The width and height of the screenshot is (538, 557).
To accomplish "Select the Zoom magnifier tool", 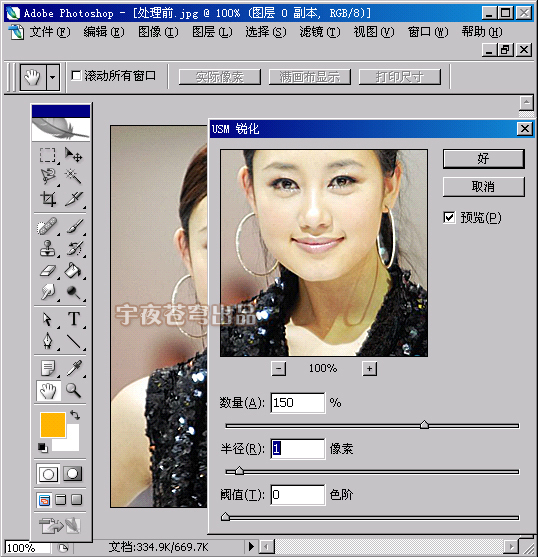I will tap(74, 390).
